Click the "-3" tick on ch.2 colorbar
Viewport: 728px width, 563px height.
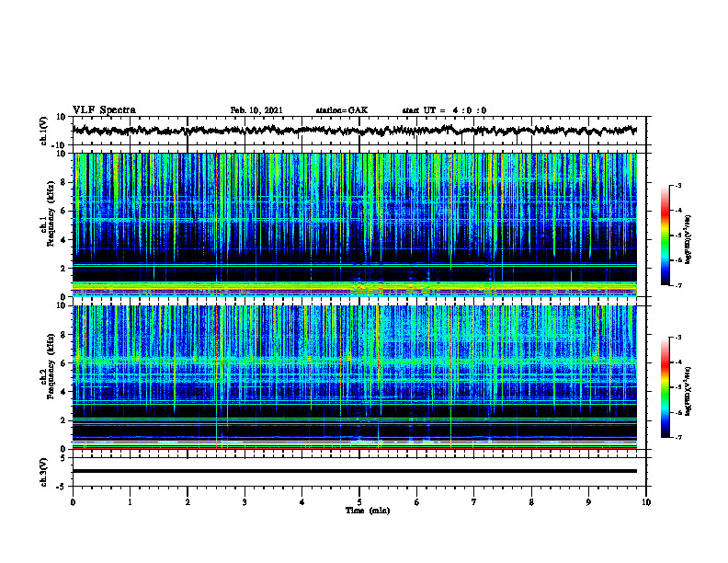(678, 338)
